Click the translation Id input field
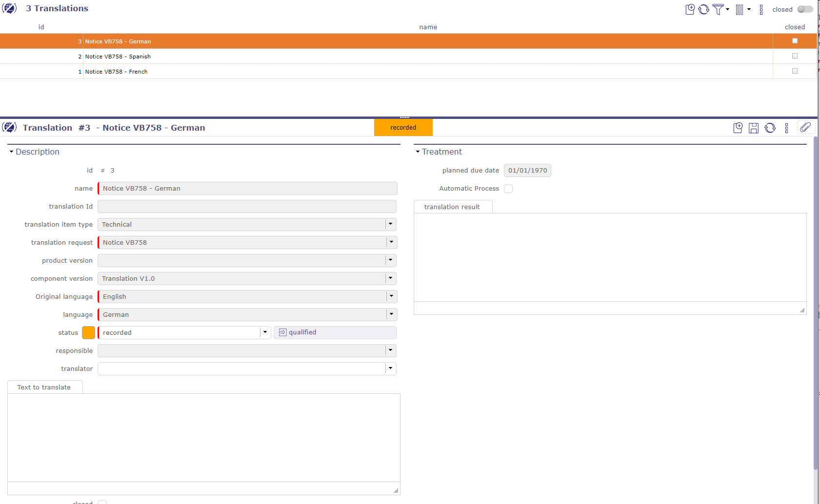The image size is (820, 504). coord(247,207)
